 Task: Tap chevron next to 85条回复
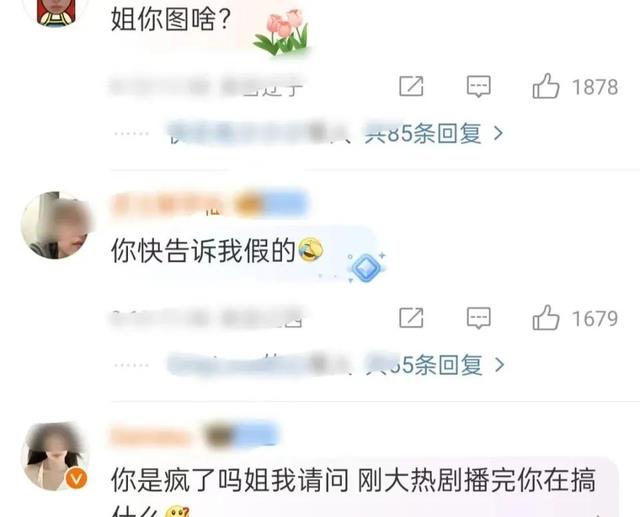(x=498, y=133)
